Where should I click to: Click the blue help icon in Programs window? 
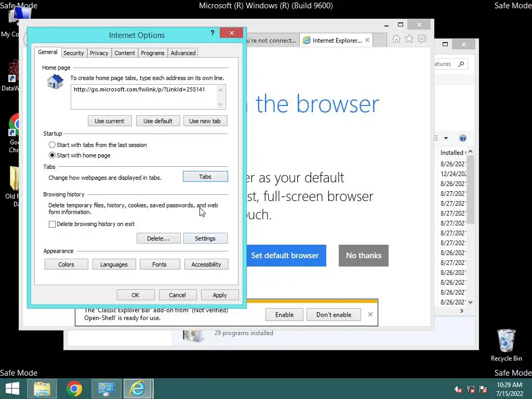coord(463,138)
